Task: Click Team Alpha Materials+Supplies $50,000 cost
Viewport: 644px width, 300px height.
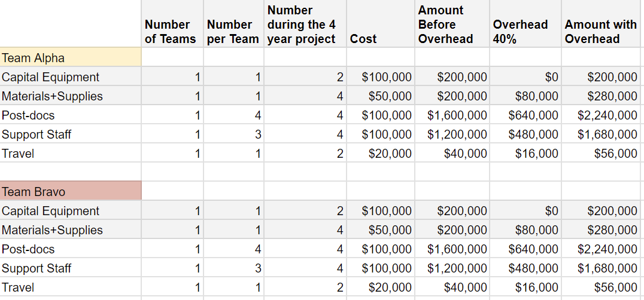Action: pos(390,96)
